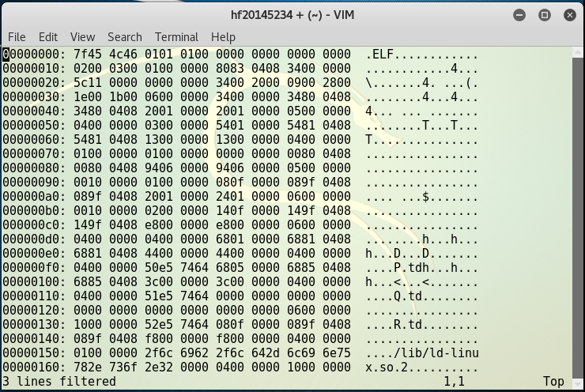
Task: Click the offset 00000000: address
Action: [x=34, y=54]
